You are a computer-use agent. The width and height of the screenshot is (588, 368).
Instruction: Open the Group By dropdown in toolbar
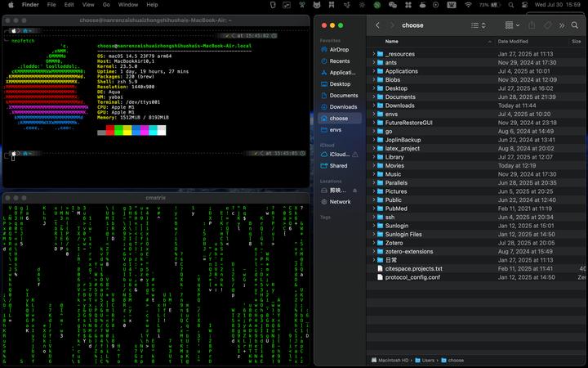[x=511, y=25]
